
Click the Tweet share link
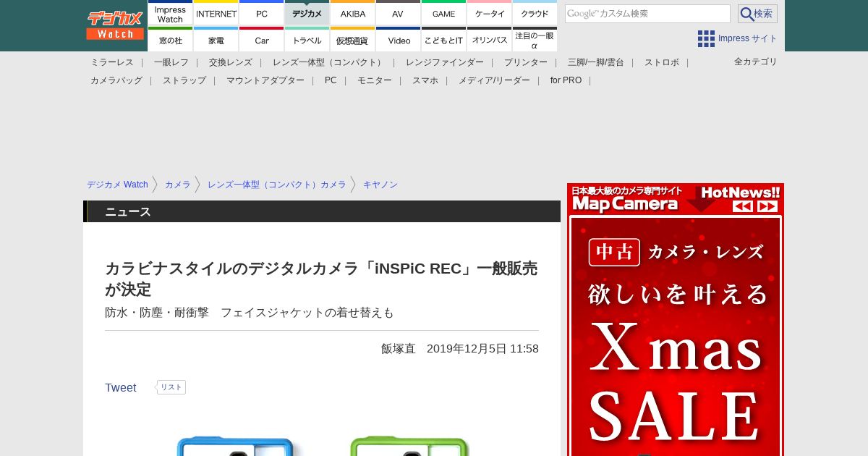121,388
